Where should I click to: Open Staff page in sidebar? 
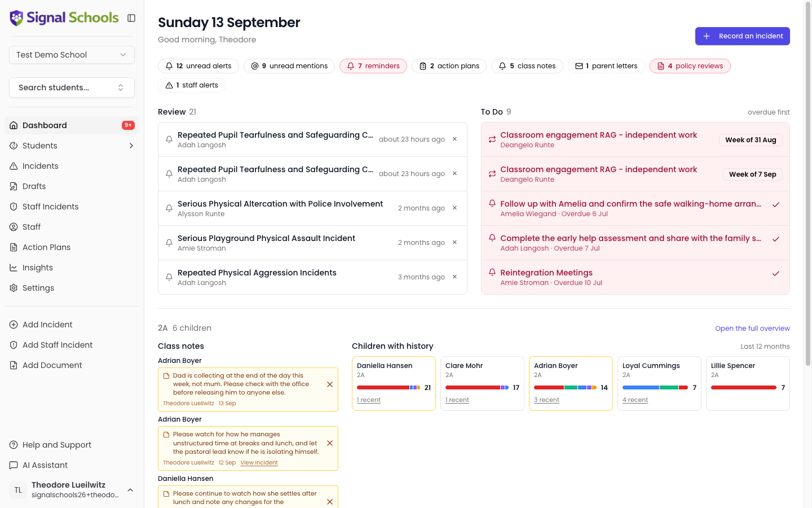[72, 227]
